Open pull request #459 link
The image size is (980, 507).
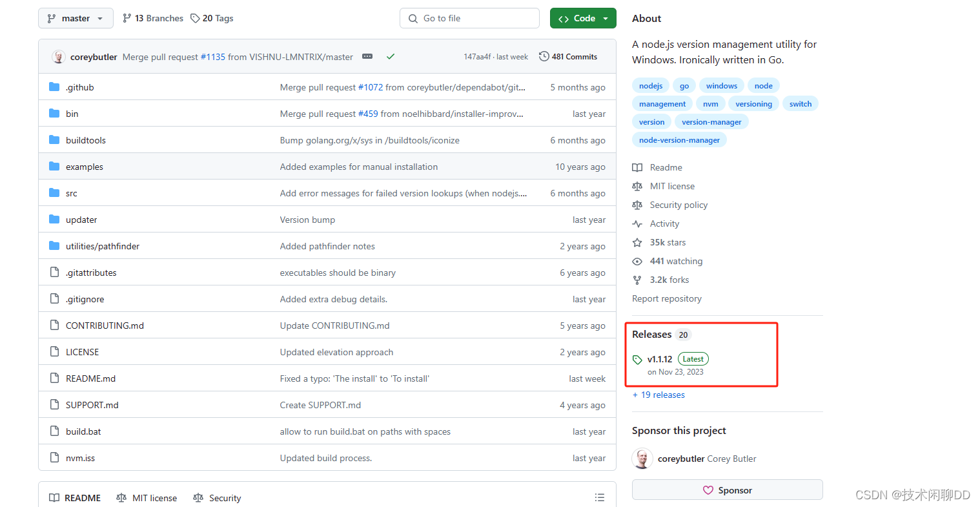(368, 114)
